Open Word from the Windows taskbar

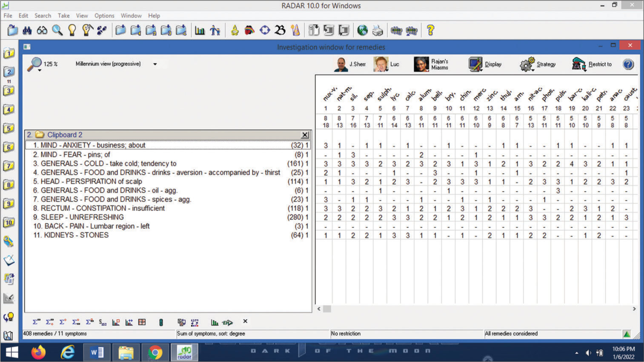click(97, 352)
